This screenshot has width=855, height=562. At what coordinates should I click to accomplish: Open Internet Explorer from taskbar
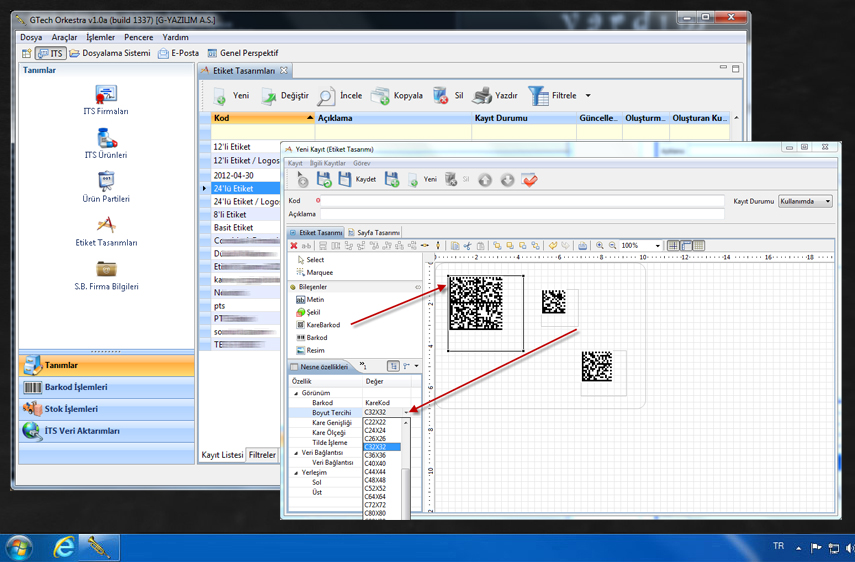tap(64, 547)
